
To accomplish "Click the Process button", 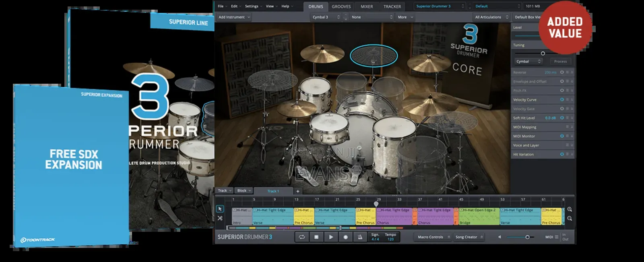I will click(560, 62).
